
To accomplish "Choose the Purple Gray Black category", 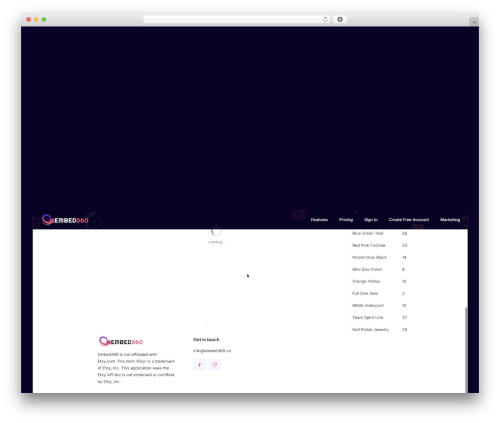I will [x=369, y=257].
